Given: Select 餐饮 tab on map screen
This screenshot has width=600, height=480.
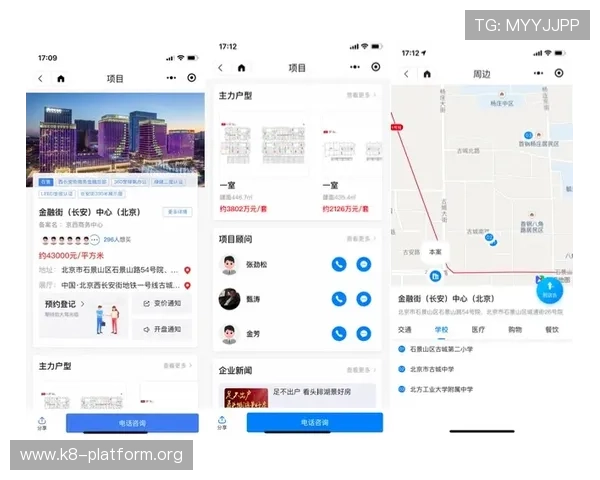Looking at the screenshot, I should [552, 330].
